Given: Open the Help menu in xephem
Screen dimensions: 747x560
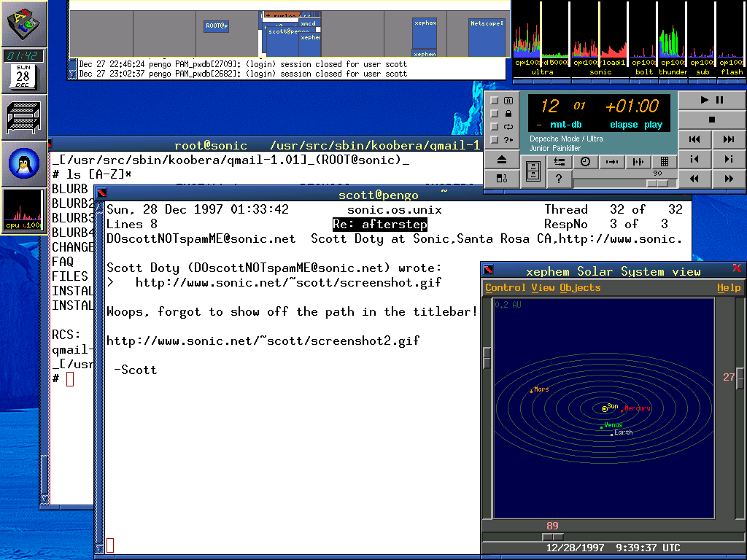Looking at the screenshot, I should click(729, 287).
